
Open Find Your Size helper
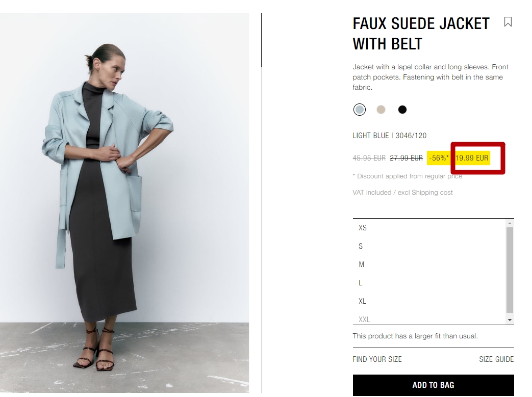coord(377,359)
